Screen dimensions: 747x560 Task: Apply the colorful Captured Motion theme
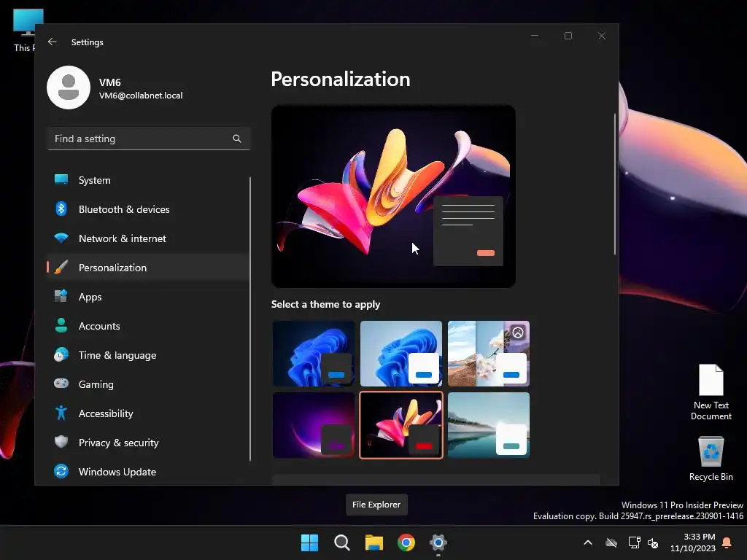point(401,425)
